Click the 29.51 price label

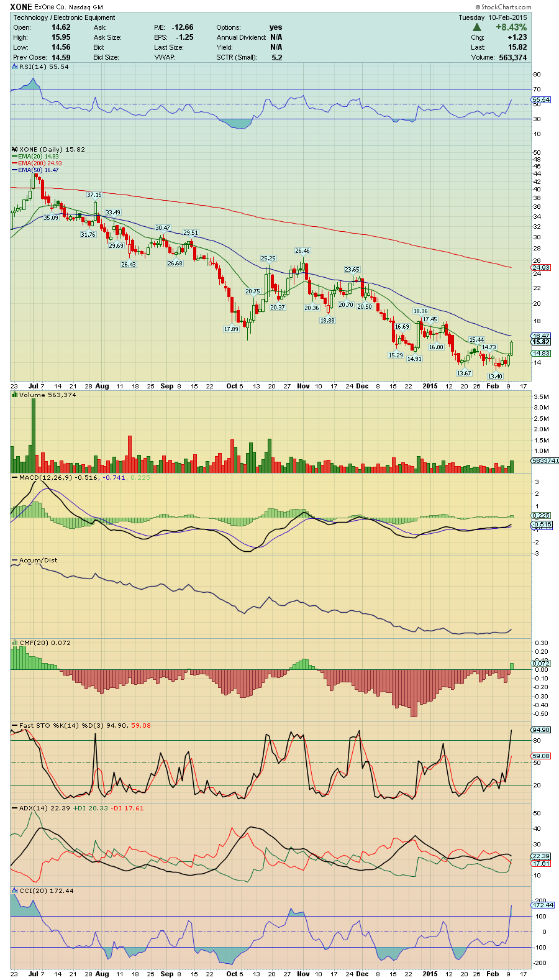190,232
